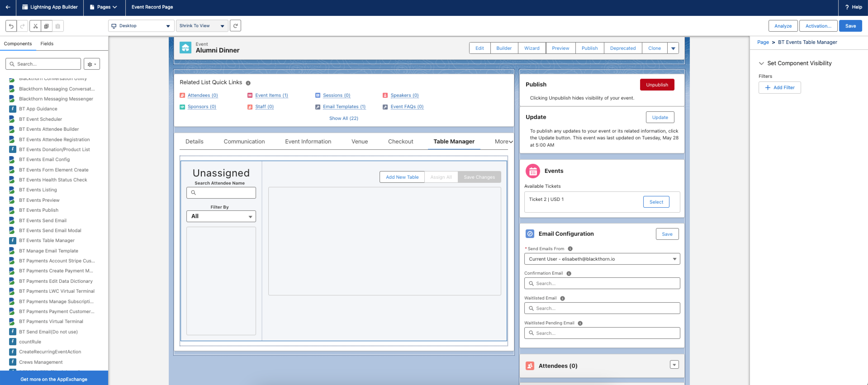Collapse the Set Component Visibility section
This screenshot has height=385, width=868.
click(761, 63)
